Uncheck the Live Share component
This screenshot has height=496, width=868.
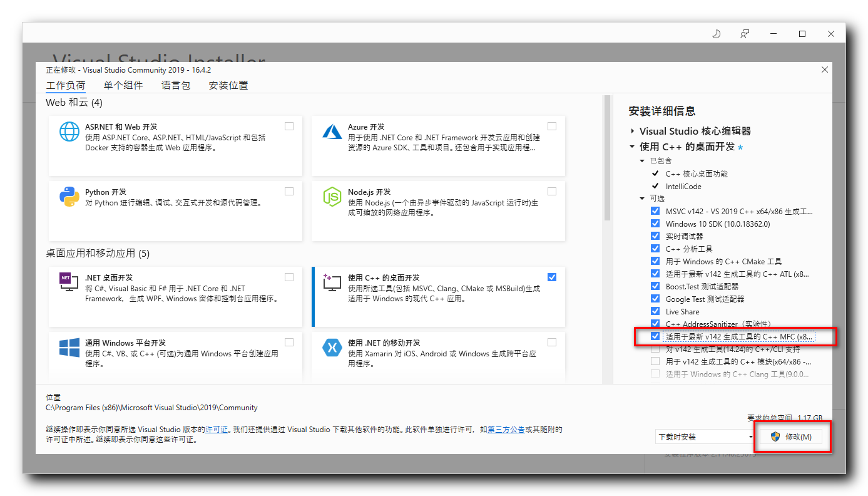655,311
